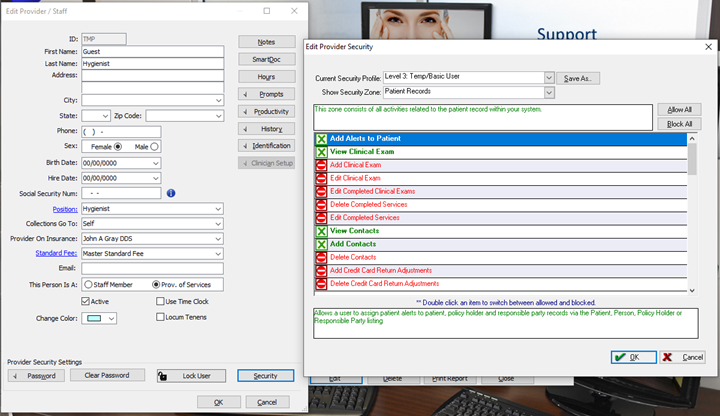Click green allowed icon for Add Alerts to Patient
720x416 pixels.
pos(321,139)
